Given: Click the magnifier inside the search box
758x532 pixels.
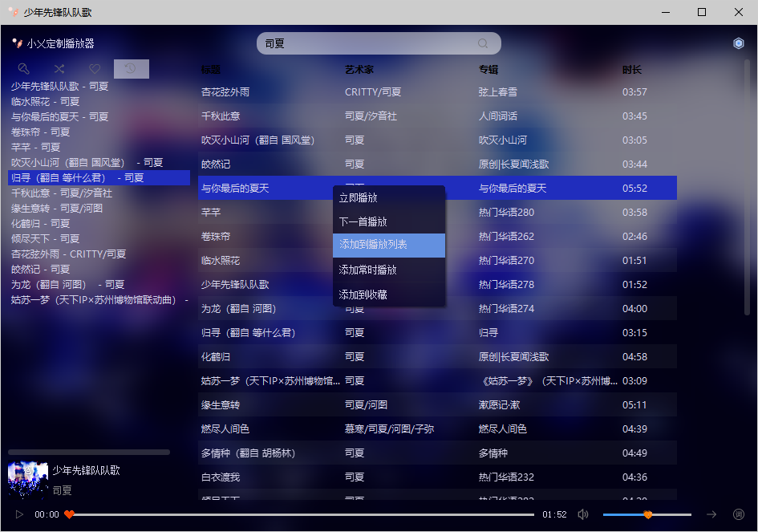Looking at the screenshot, I should click(x=482, y=43).
